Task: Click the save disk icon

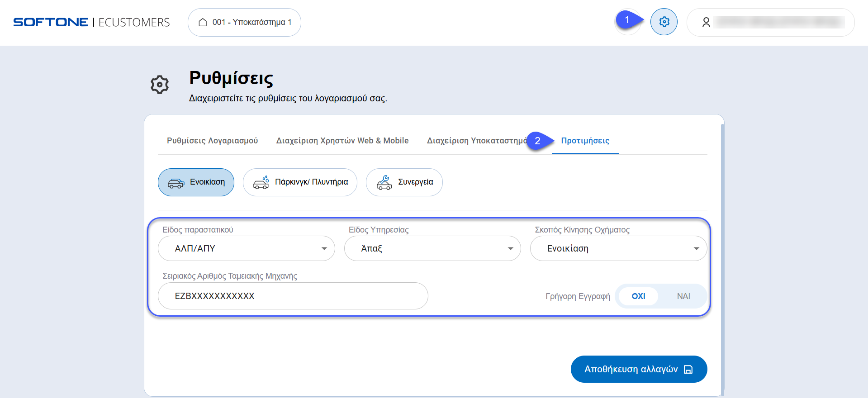Action: pyautogui.click(x=688, y=370)
